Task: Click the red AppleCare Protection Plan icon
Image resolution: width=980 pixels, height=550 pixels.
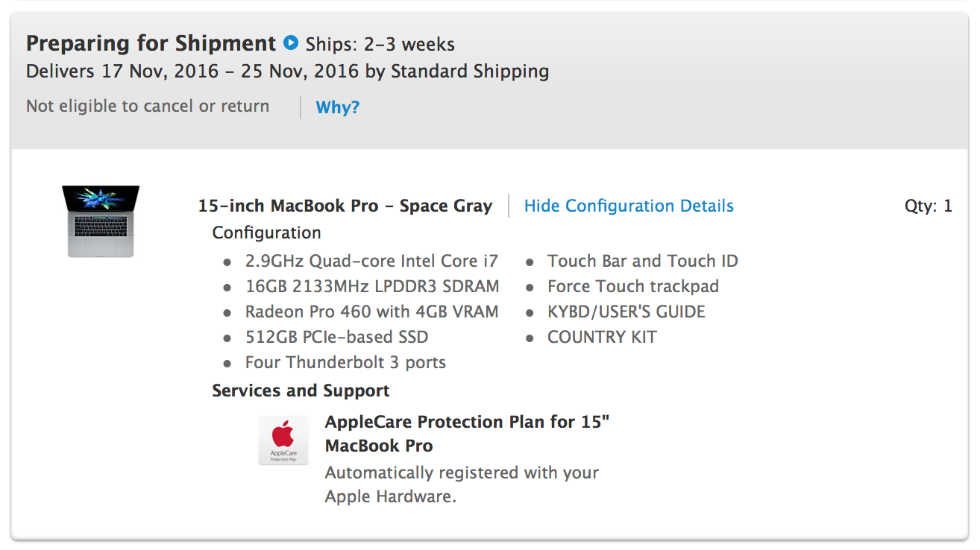Action: point(283,440)
